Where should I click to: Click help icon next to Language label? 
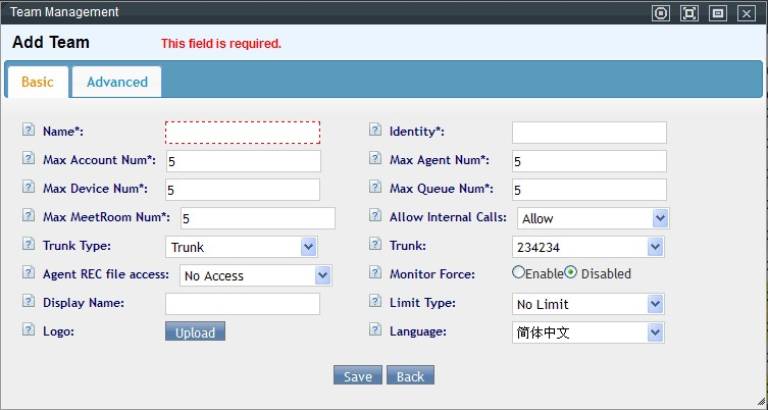click(x=375, y=330)
